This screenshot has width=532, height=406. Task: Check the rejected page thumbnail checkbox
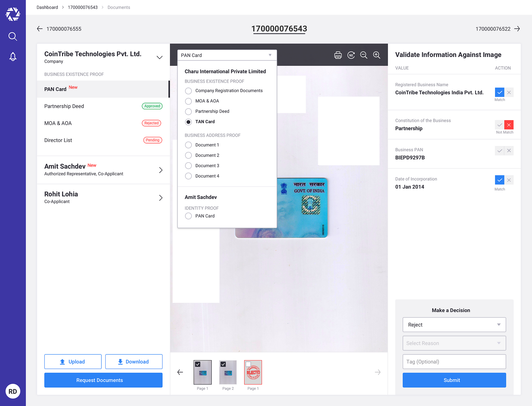click(248, 364)
